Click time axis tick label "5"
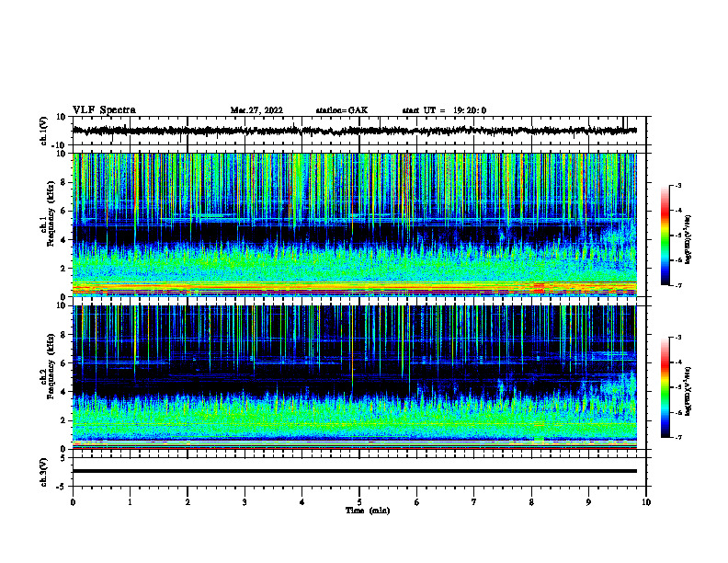 pos(359,502)
